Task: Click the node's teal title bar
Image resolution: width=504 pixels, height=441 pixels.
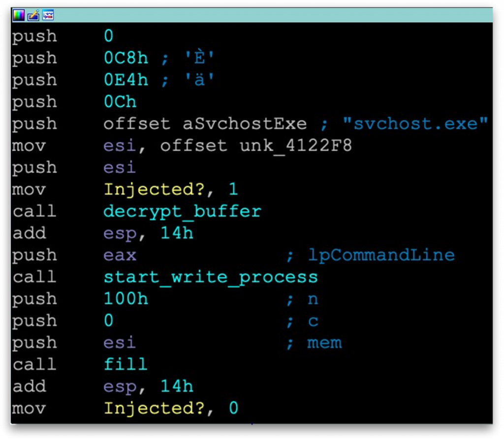Action: [x=271, y=15]
